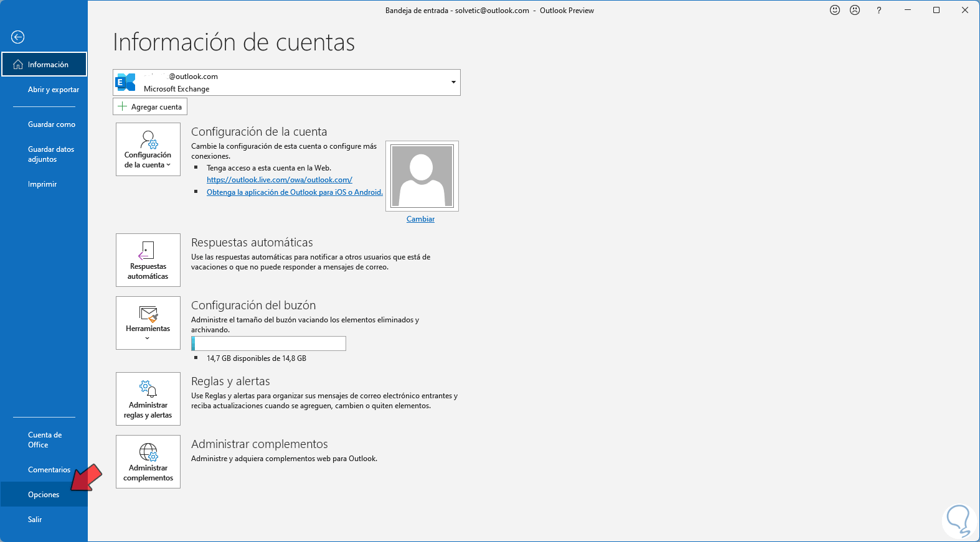This screenshot has width=980, height=542.
Task: Click the Respuestas automáticas door-arrow icon
Action: pos(146,250)
